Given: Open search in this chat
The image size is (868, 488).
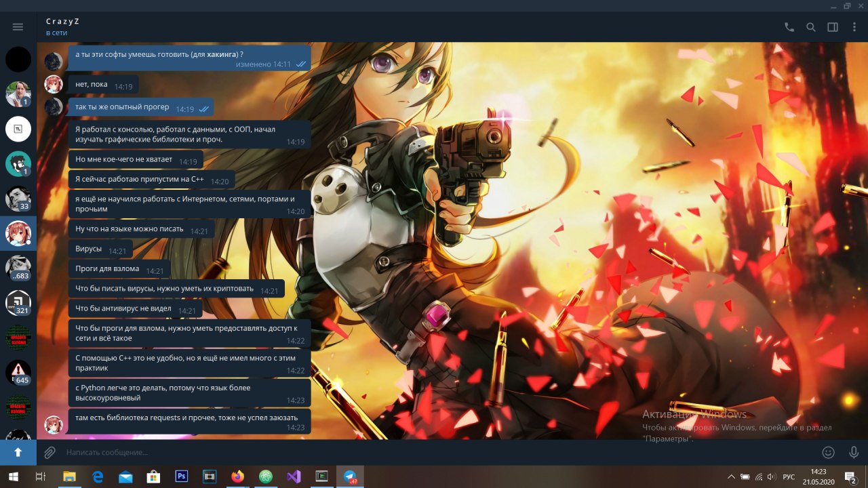Looking at the screenshot, I should tap(810, 27).
